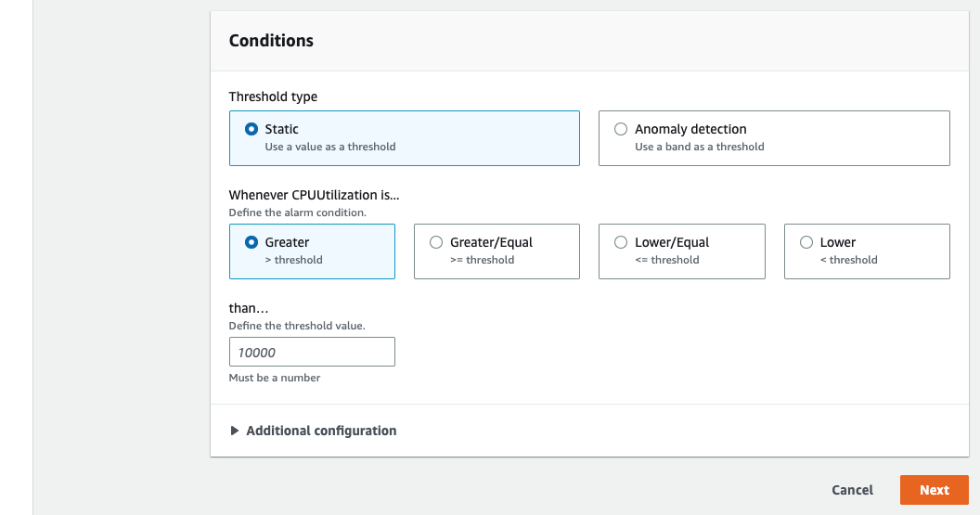Pick the Greater/Equal radio button
Viewport: 980px width, 515px height.
(x=436, y=242)
